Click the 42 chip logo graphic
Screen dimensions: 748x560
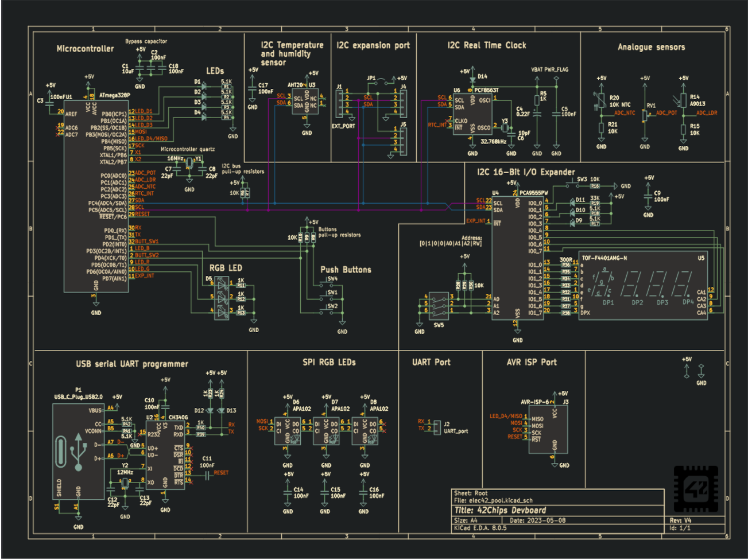pyautogui.click(x=696, y=489)
